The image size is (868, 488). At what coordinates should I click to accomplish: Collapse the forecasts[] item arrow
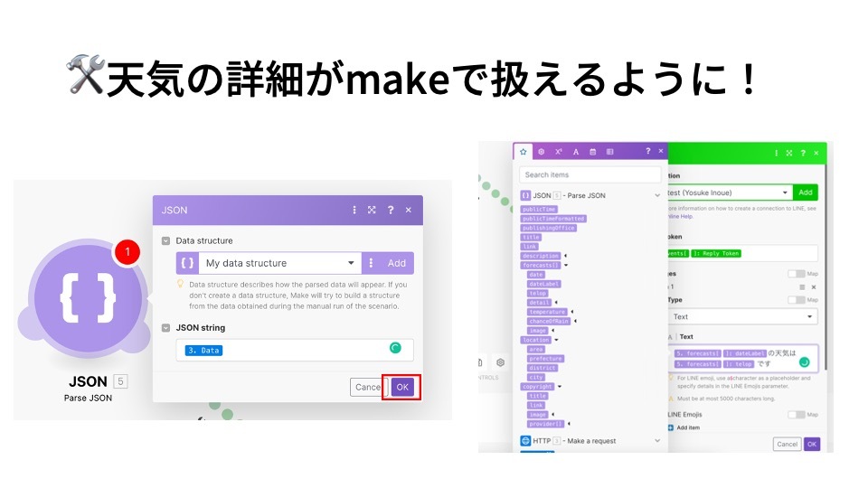tap(566, 265)
